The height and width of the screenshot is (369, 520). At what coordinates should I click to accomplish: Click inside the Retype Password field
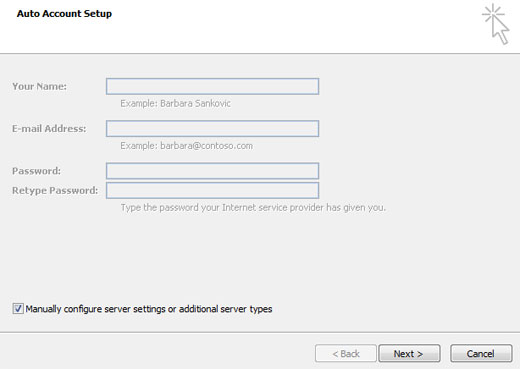(212, 190)
